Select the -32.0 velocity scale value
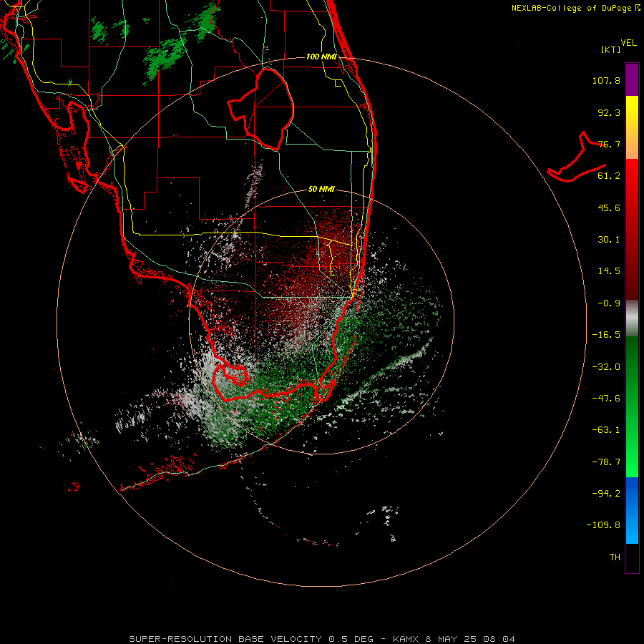Viewport: 644px width, 644px height. point(606,367)
